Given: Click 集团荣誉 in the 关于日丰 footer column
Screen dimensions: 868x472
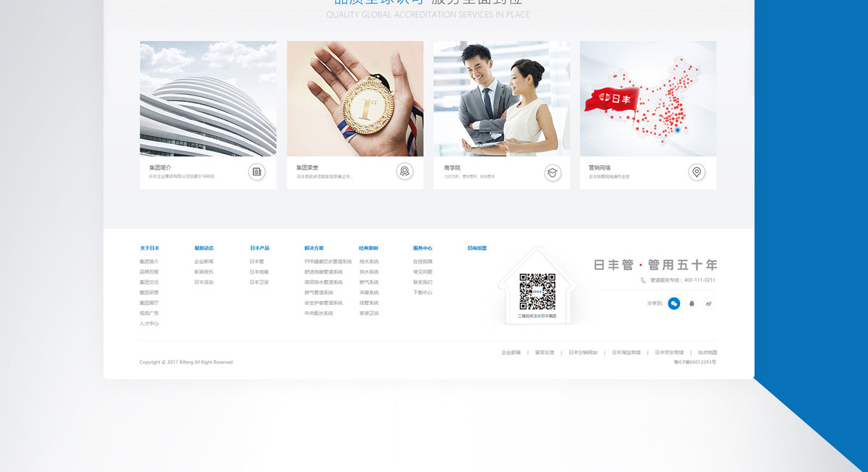Looking at the screenshot, I should pos(149,292).
